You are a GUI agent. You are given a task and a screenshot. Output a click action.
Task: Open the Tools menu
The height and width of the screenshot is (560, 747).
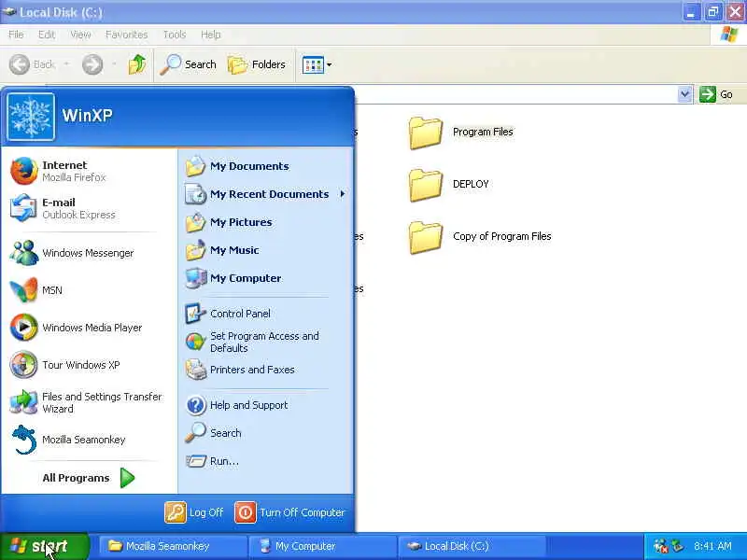pyautogui.click(x=175, y=35)
